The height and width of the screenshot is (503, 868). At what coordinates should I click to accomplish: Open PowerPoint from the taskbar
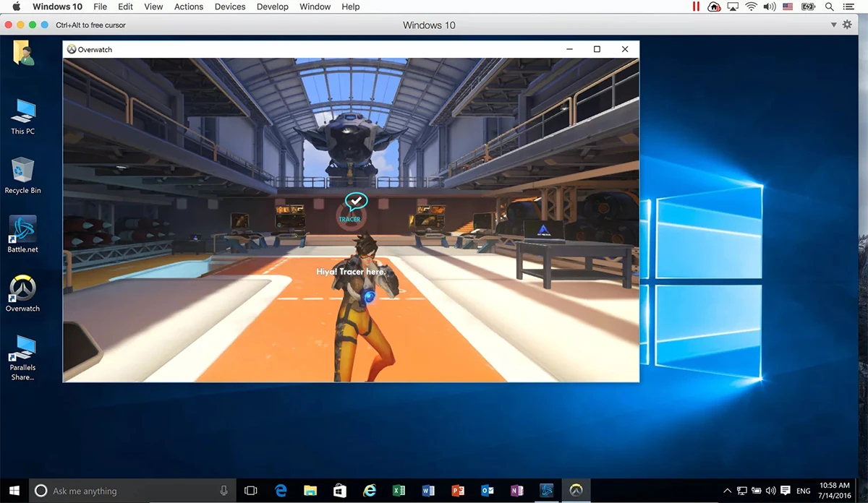[458, 490]
